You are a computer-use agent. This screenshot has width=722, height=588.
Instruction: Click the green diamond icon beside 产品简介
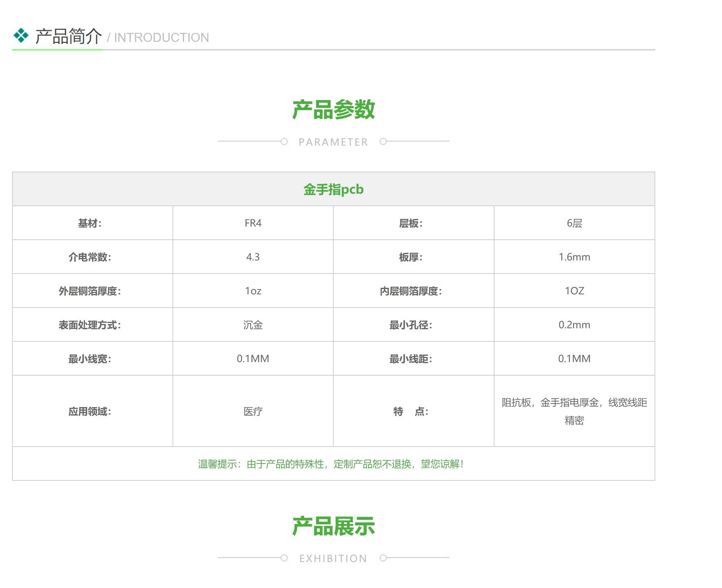[21, 35]
